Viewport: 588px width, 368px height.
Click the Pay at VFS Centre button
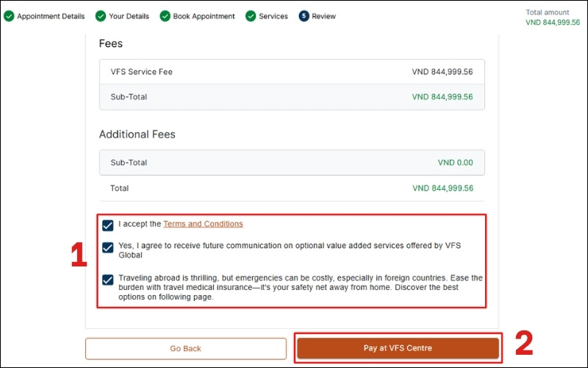pyautogui.click(x=398, y=348)
